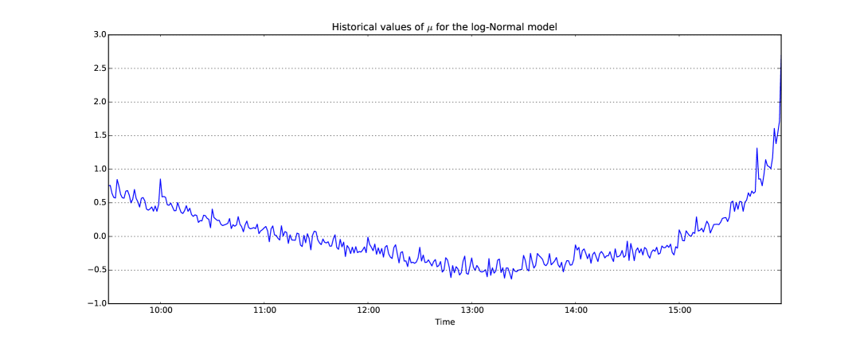Viewport: 868px width, 347px height.
Task: Click the '−1.0' y-axis tick label
Action: tap(96, 304)
